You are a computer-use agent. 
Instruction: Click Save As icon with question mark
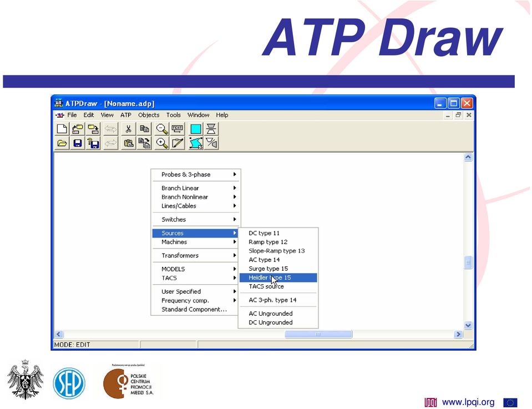[x=93, y=143]
